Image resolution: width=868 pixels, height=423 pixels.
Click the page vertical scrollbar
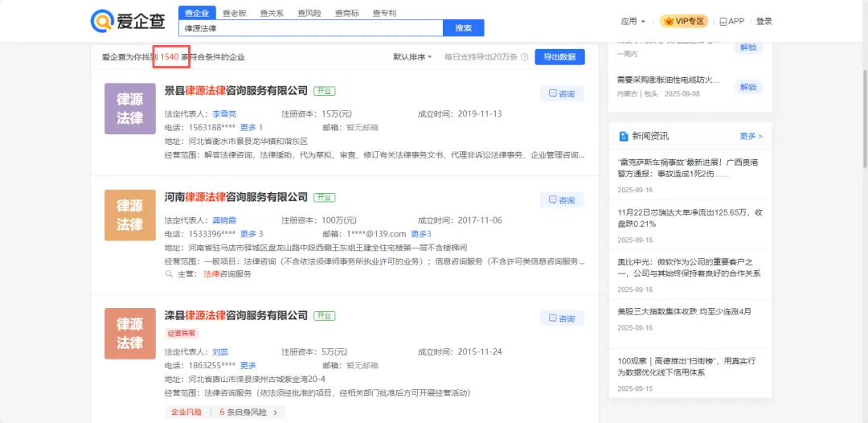point(865,118)
